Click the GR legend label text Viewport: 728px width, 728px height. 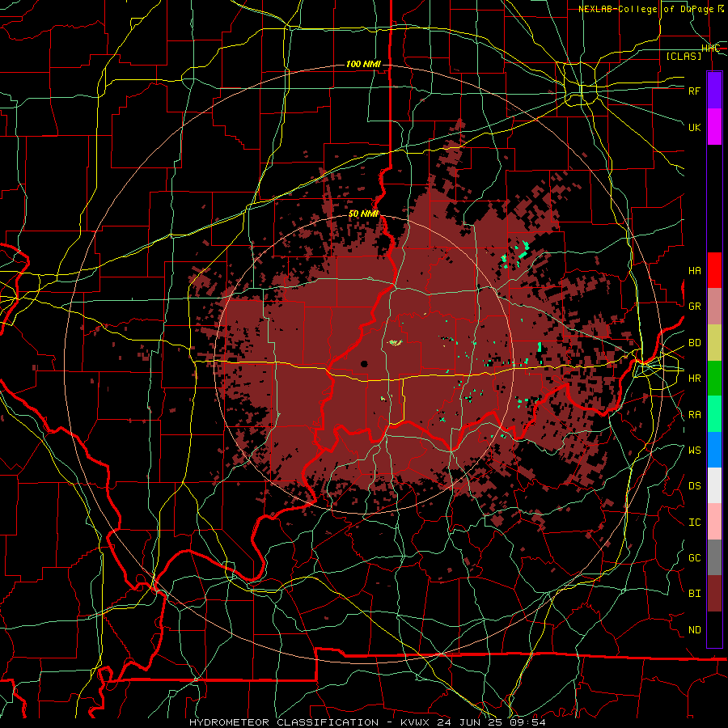(694, 307)
